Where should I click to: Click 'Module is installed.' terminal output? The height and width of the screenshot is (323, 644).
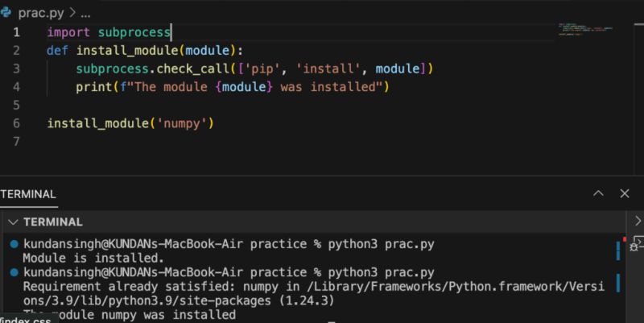[x=93, y=258]
